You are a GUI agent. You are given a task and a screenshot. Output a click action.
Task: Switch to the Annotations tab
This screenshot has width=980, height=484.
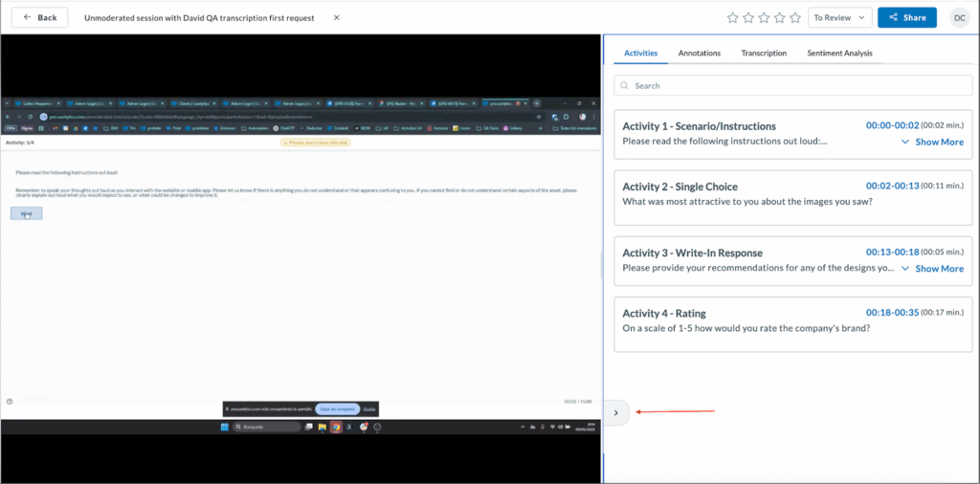699,54
